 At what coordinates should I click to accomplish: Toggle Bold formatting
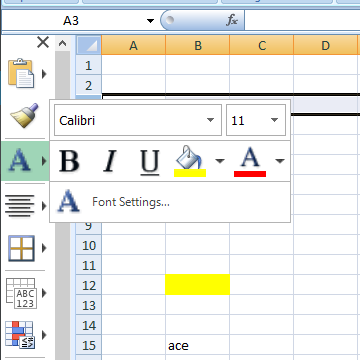point(69,161)
